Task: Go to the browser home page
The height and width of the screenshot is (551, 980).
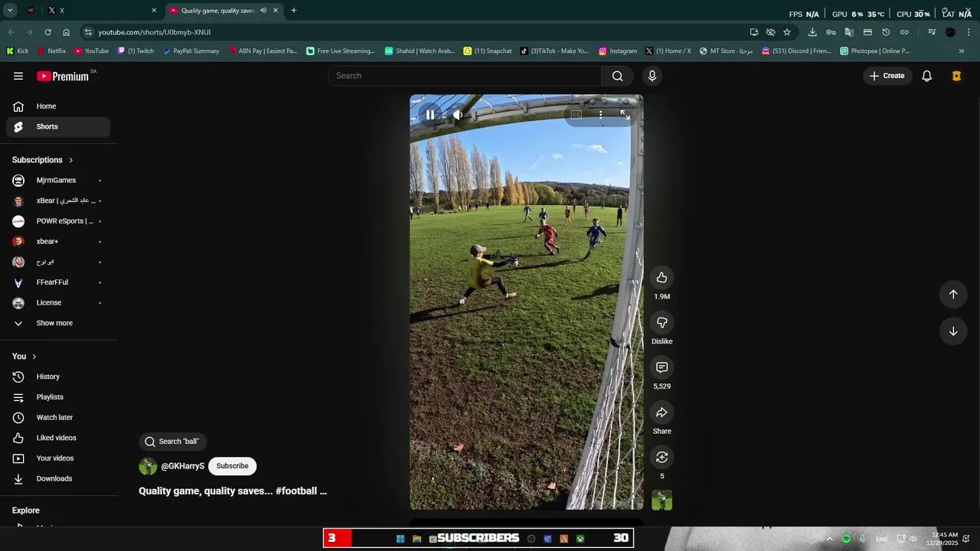Action: coord(66,32)
